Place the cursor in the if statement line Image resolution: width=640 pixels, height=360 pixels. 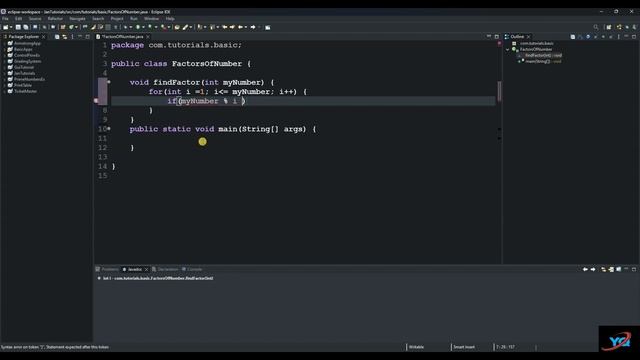[x=303, y=101]
